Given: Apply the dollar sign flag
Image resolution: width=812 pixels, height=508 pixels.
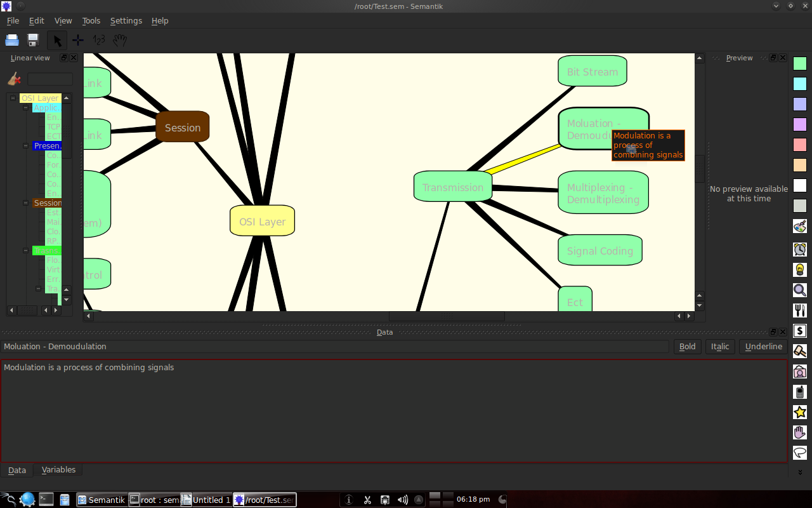Looking at the screenshot, I should (x=800, y=331).
